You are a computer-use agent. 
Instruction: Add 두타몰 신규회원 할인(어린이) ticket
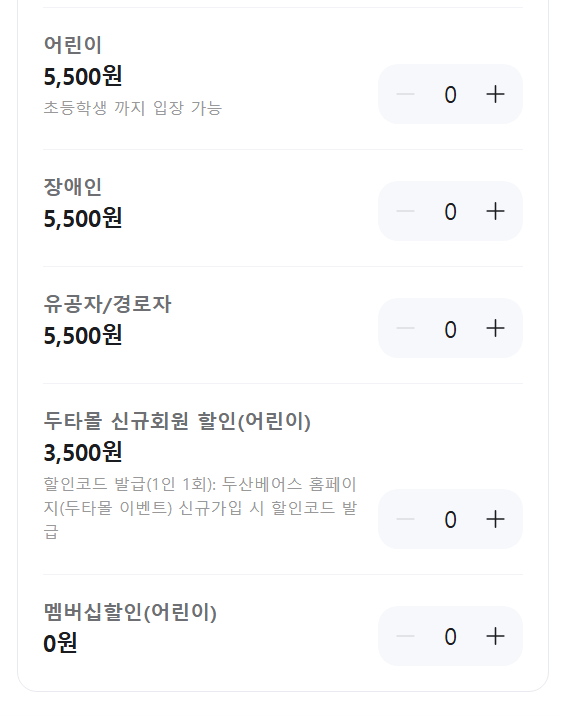pyautogui.click(x=495, y=519)
